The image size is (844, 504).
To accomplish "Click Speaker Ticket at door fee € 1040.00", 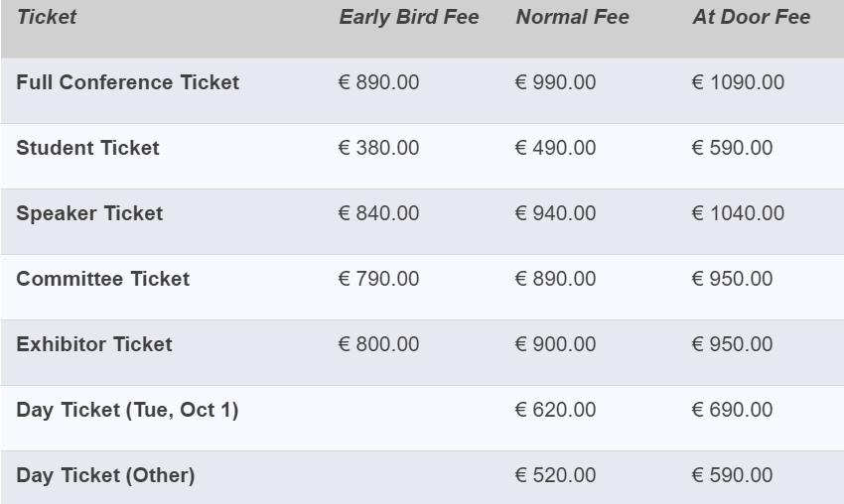I will (x=738, y=213).
